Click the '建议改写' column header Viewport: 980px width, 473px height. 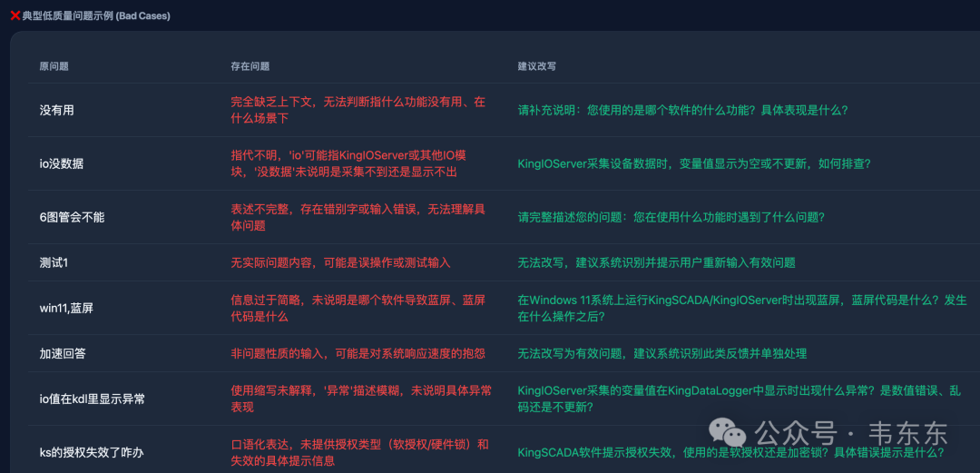(537, 66)
